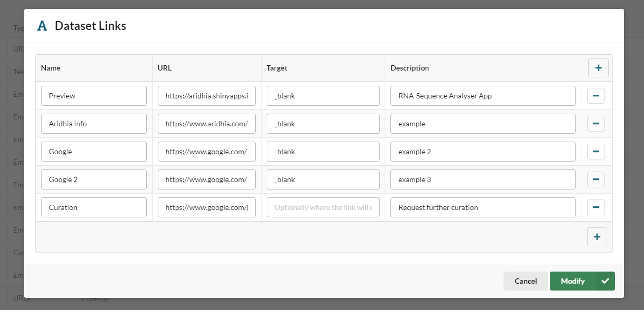Click the plus icon below the Curation row

[x=597, y=237]
